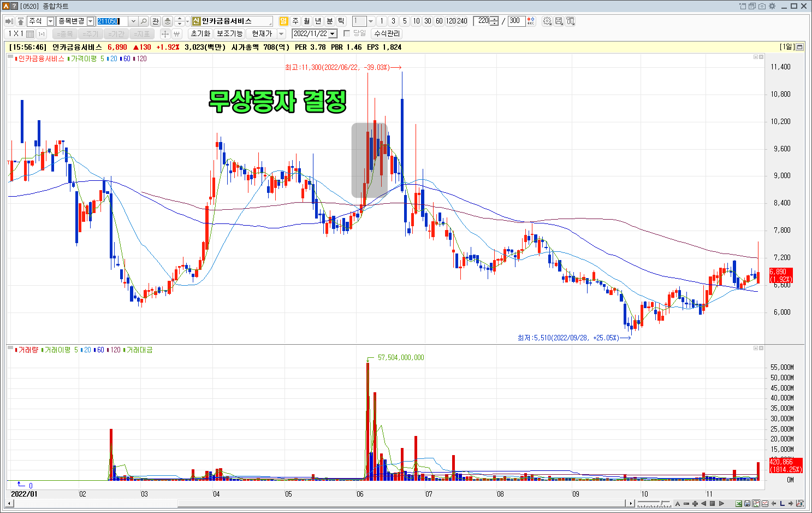The width and height of the screenshot is (812, 513).
Task: Expand the stock code 211050 history dropdown
Action: click(133, 21)
